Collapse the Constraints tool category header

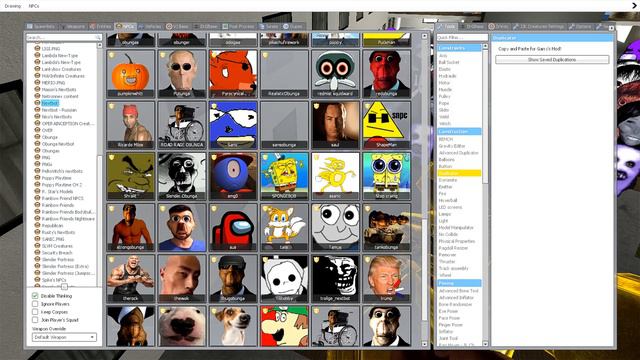tap(459, 48)
